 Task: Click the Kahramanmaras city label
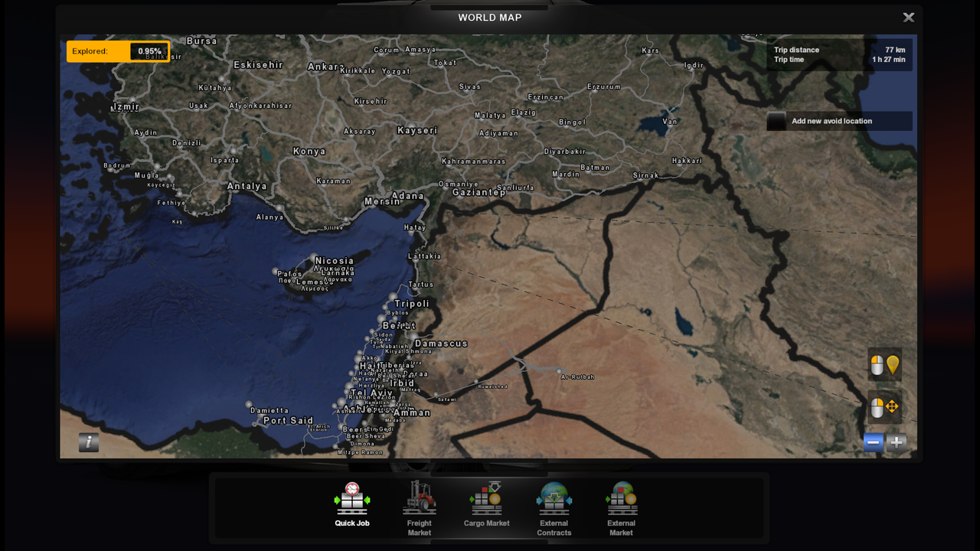[474, 161]
